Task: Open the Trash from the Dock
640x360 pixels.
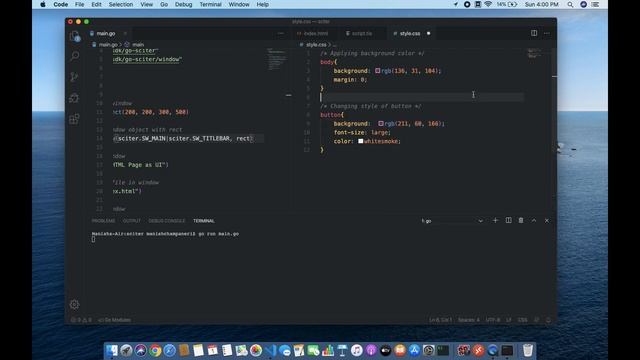Action: [528, 350]
